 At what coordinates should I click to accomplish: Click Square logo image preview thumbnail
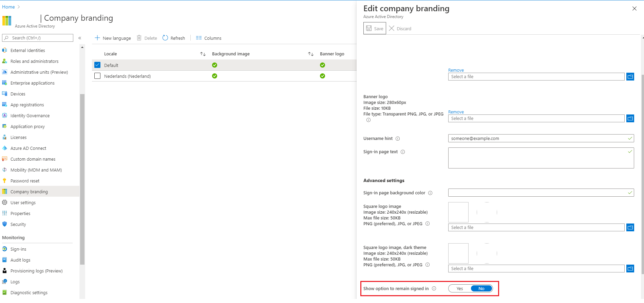click(x=458, y=212)
